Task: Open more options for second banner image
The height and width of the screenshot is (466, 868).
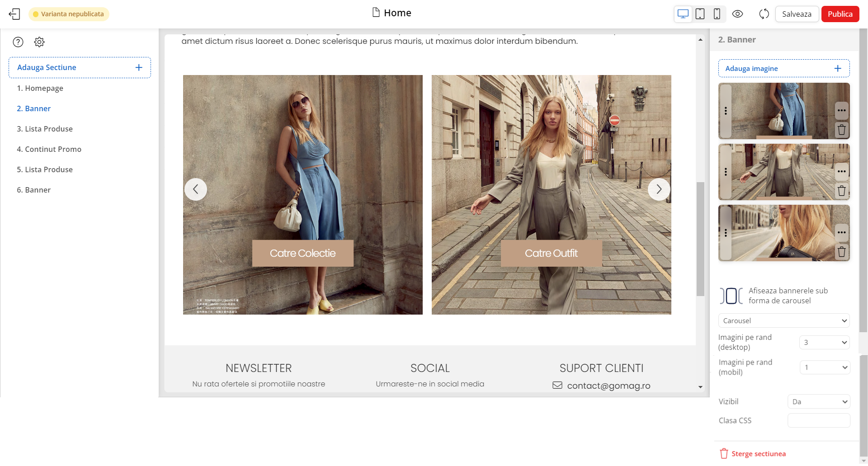Action: pos(841,171)
